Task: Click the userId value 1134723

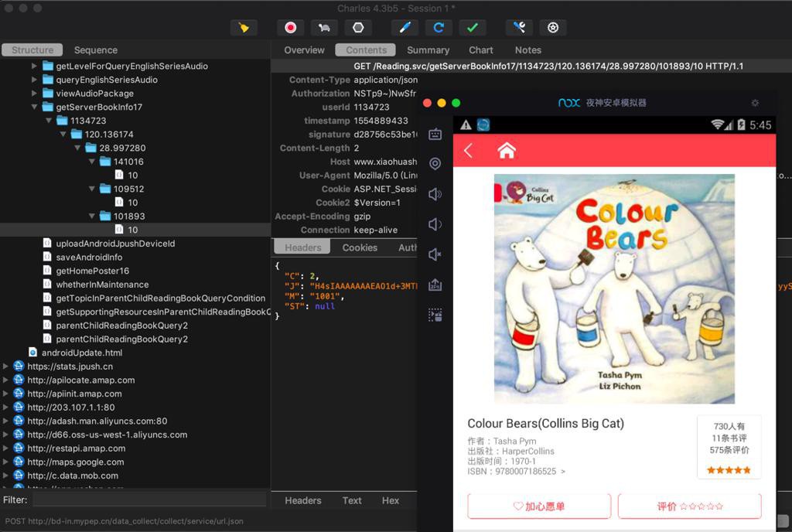Action: click(371, 107)
